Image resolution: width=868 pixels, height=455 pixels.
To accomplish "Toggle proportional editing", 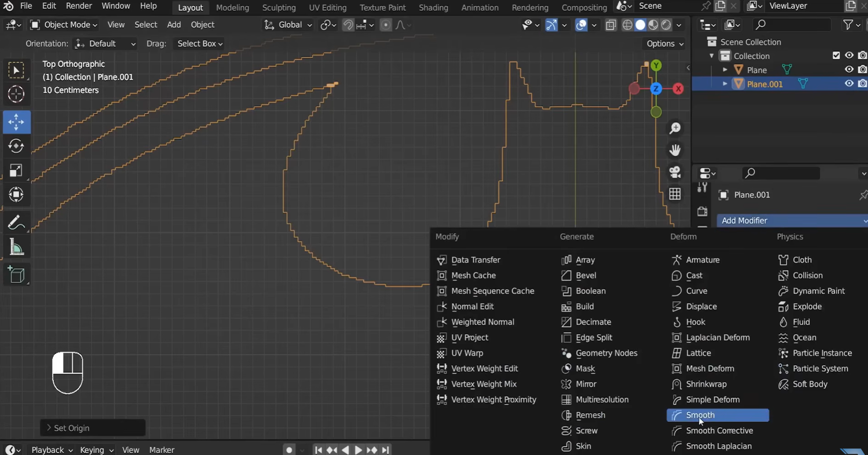I will tap(386, 25).
